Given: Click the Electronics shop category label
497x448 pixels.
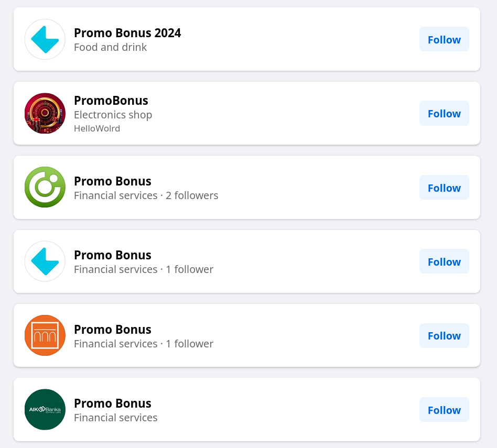Looking at the screenshot, I should tap(113, 115).
